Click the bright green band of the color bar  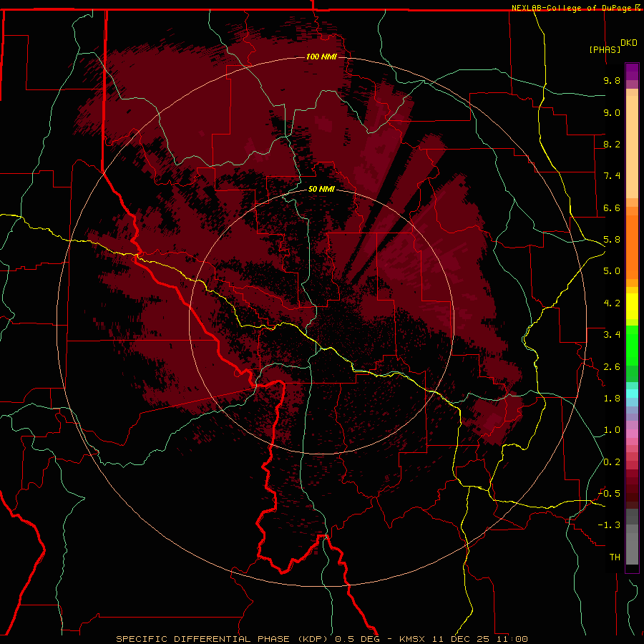pyautogui.click(x=632, y=345)
